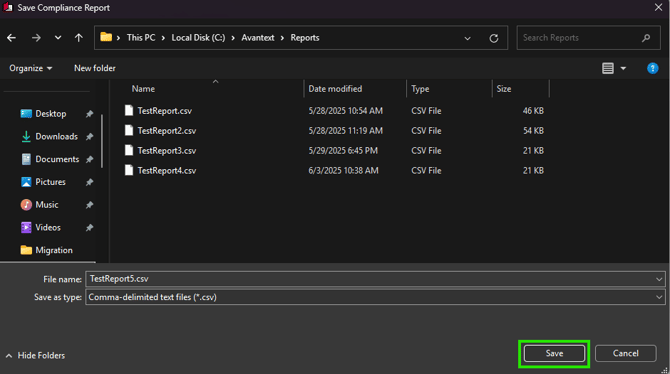
Task: Click the TestReport4.csv file icon
Action: [129, 170]
